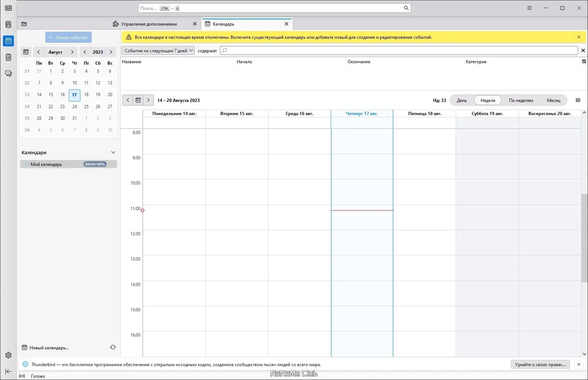Click the folder icon left of tabs

pyautogui.click(x=24, y=24)
